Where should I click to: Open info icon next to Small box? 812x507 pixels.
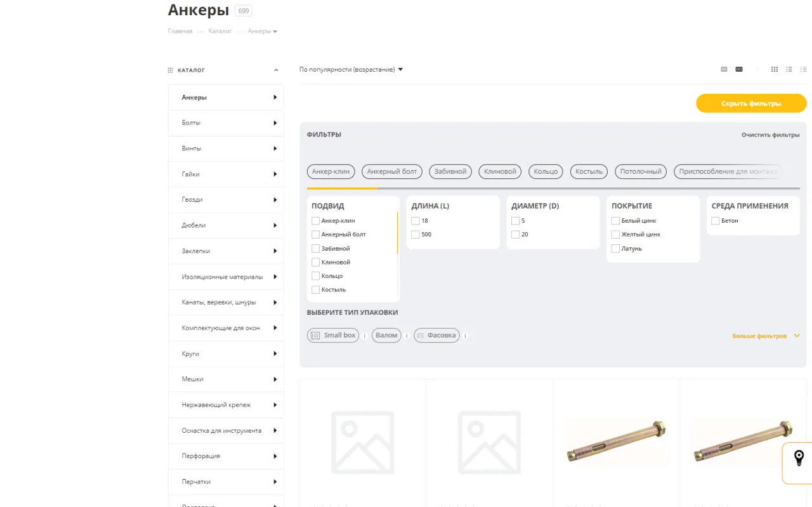365,336
